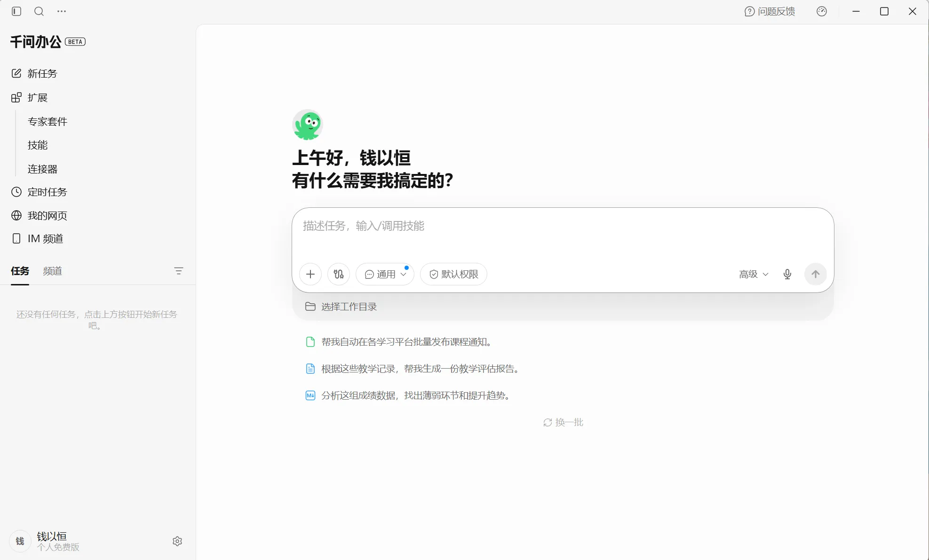Image resolution: width=929 pixels, height=560 pixels.
Task: Click the 钱以恒 user name at bottom
Action: pos(52,536)
